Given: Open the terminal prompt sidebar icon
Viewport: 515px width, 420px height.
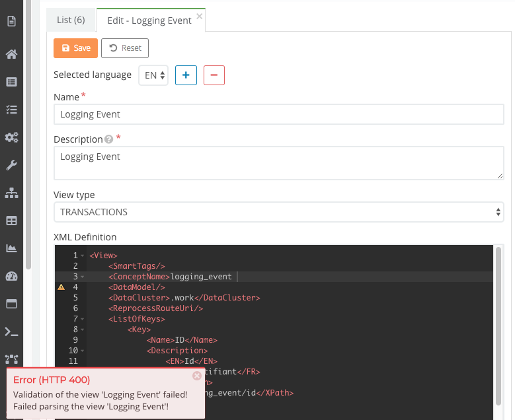Looking at the screenshot, I should [x=11, y=332].
